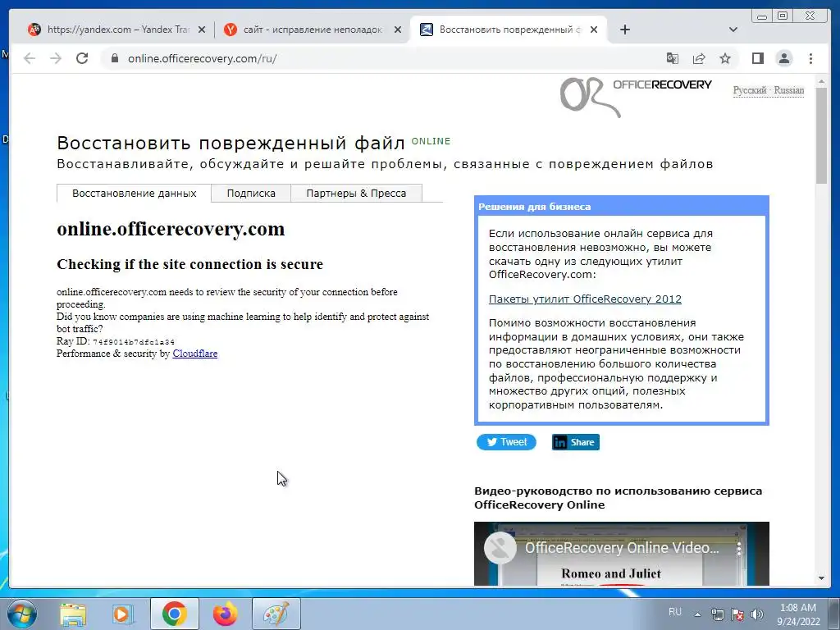840x630 pixels.
Task: Click 'Checking if the site connection is secure'
Action: [190, 264]
